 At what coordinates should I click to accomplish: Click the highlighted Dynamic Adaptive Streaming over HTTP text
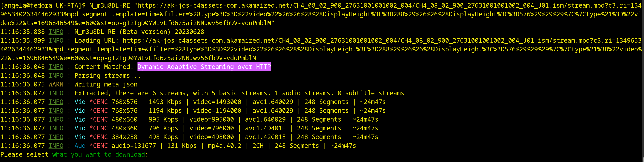click(x=204, y=67)
